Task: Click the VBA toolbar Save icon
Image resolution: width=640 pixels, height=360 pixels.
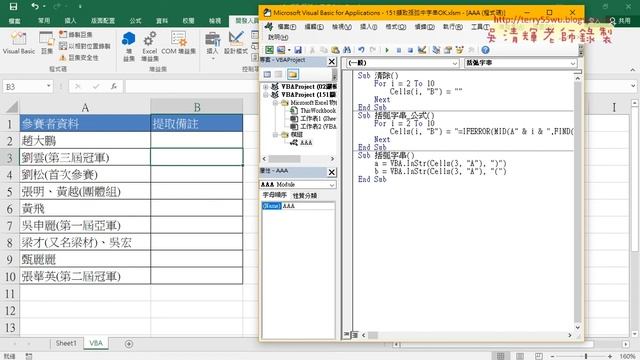Action: [298, 50]
